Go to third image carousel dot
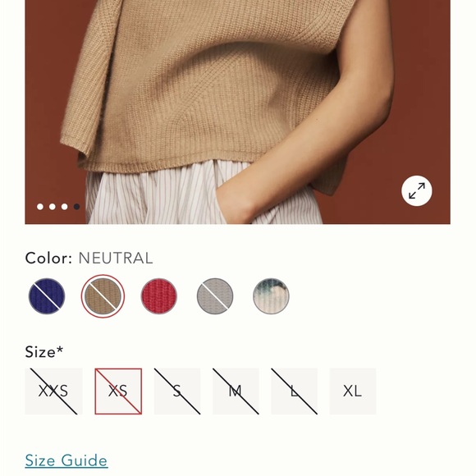Image resolution: width=476 pixels, height=476 pixels. (64, 207)
